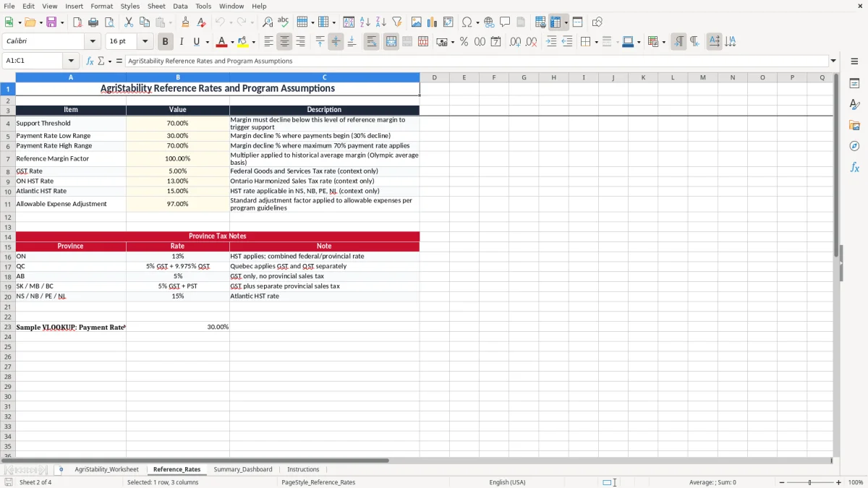The image size is (868, 488).
Task: Toggle Center Horizontally alignment
Action: 284,42
